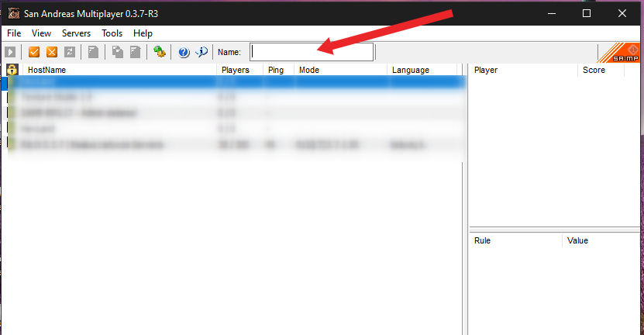The image size is (644, 335).
Task: Click the SA:MP logo in toolbar
Action: pos(618,53)
